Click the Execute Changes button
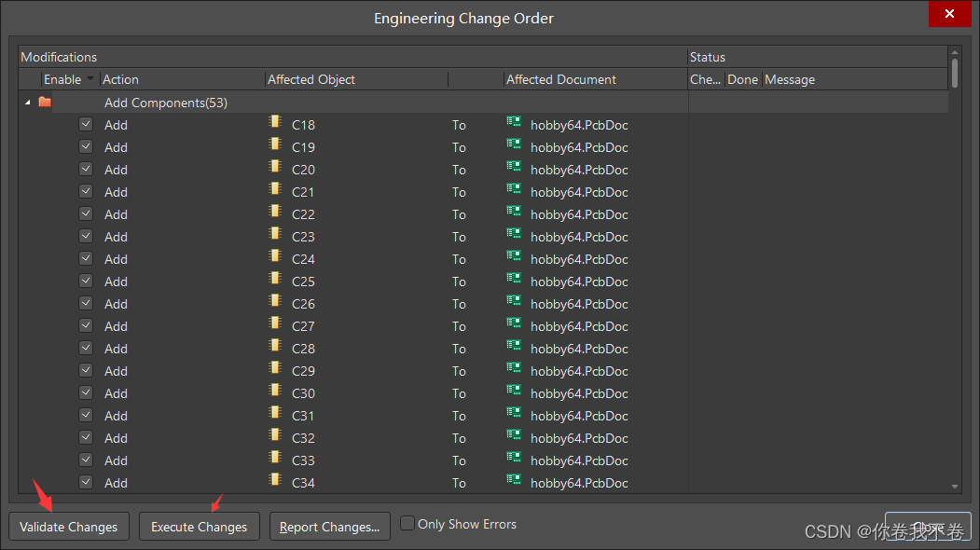Screen dimensions: 980x550 pyautogui.click(x=199, y=527)
